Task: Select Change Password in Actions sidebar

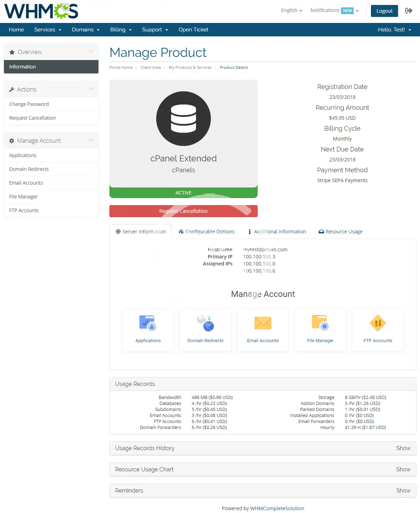Action: click(x=29, y=104)
